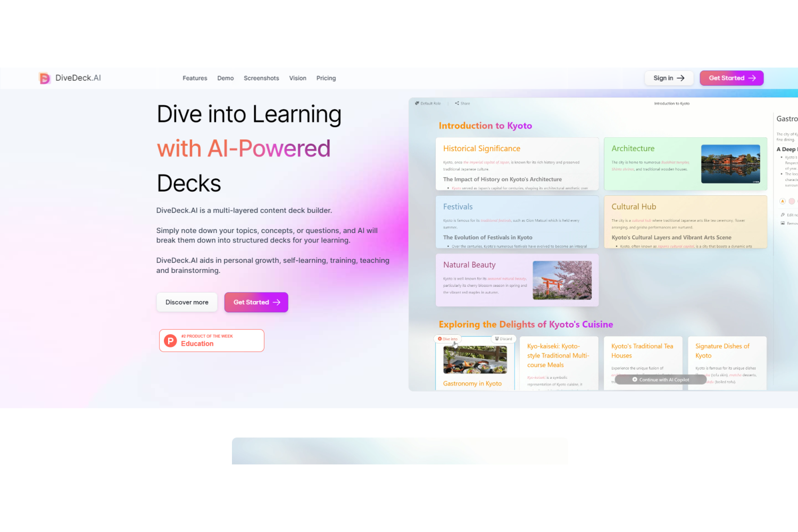
Task: Open the Kyo-kaiseki Multi-course Meals card
Action: click(559, 363)
